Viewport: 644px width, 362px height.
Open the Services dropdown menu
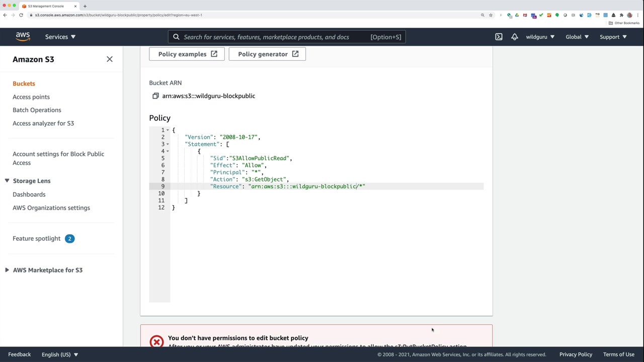[60, 37]
